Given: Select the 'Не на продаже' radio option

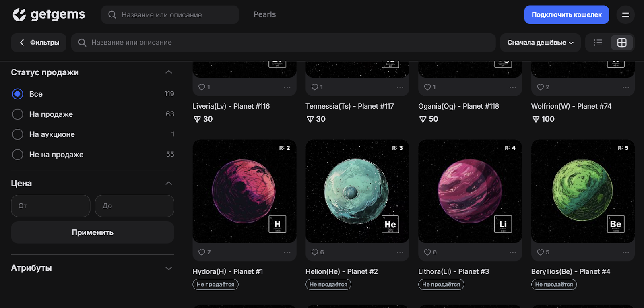Looking at the screenshot, I should [18, 155].
